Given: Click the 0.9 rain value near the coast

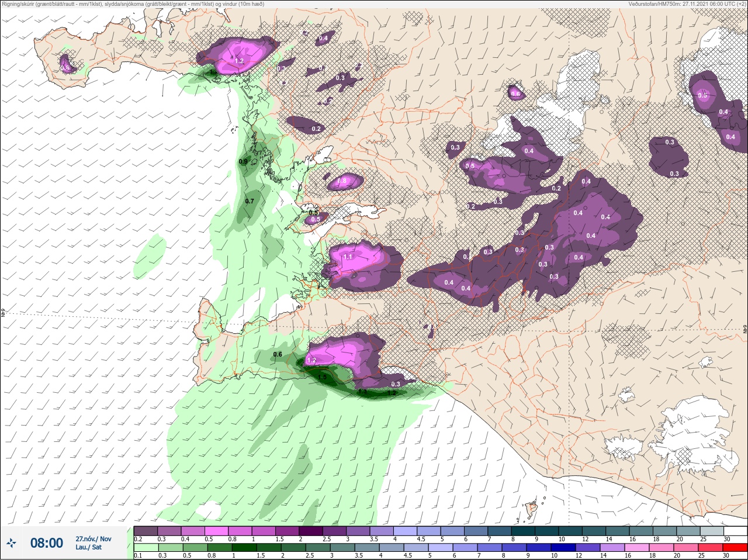Looking at the screenshot, I should pos(243,161).
